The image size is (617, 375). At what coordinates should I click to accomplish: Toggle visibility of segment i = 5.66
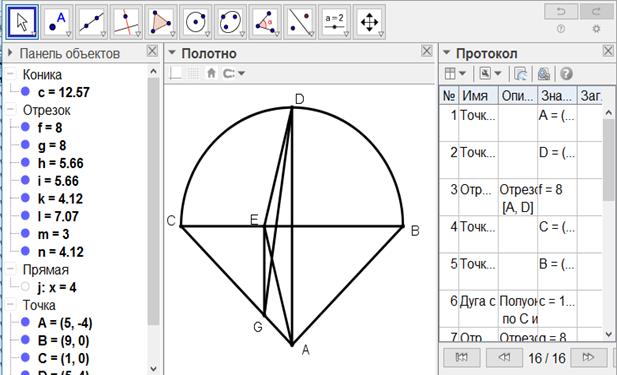coord(25,180)
